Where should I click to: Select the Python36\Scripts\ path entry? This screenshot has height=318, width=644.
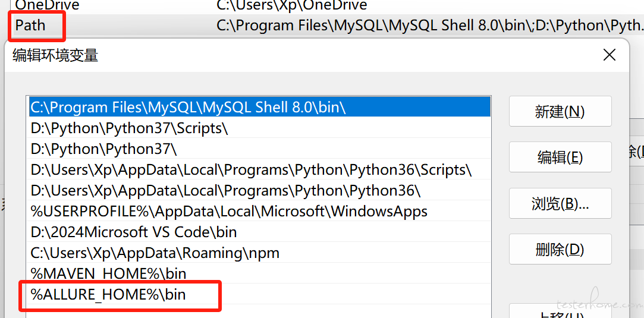[x=259, y=169]
